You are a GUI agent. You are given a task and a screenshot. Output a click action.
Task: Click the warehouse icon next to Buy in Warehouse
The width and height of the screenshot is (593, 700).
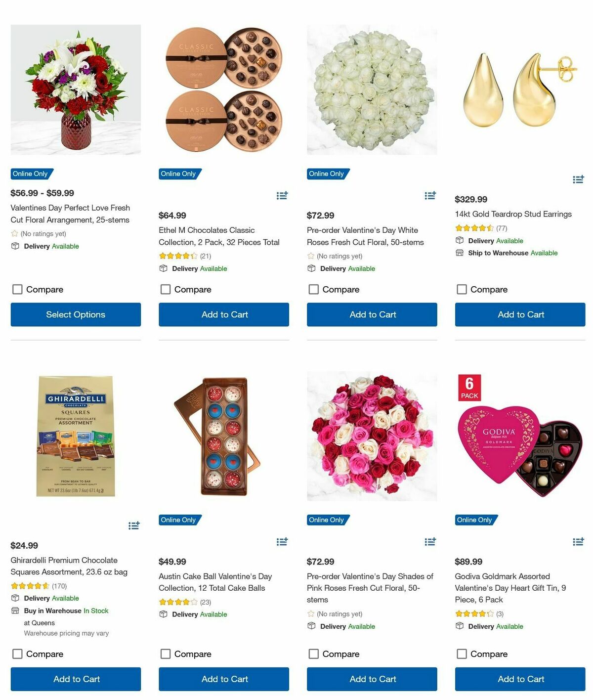click(15, 611)
